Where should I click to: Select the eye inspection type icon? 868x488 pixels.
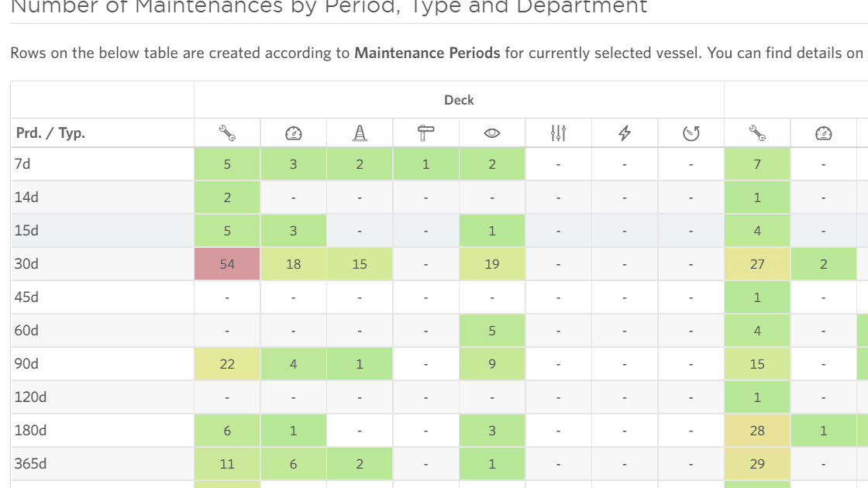coord(492,132)
